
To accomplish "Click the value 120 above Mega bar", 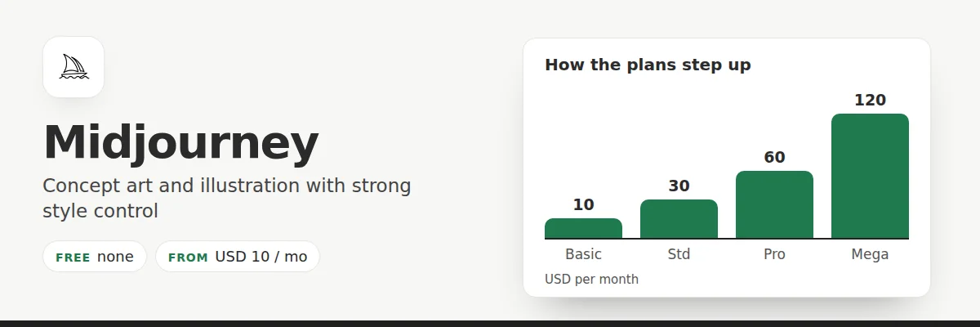I will coord(870,100).
